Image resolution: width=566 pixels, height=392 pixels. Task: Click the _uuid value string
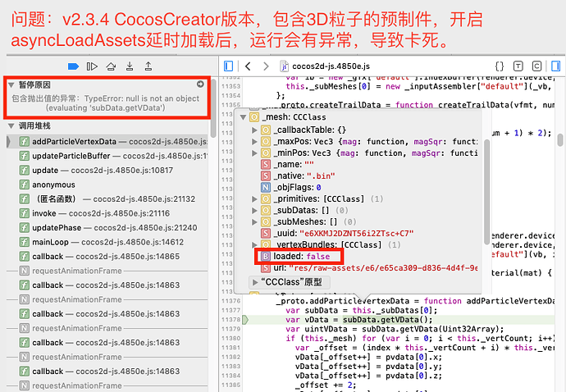[x=357, y=234]
